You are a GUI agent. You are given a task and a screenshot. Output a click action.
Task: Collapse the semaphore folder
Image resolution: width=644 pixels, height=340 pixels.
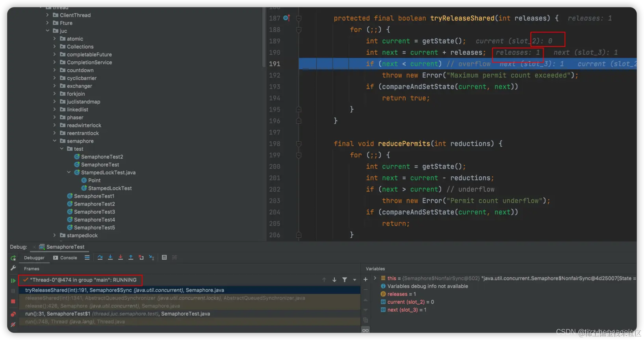pos(55,141)
